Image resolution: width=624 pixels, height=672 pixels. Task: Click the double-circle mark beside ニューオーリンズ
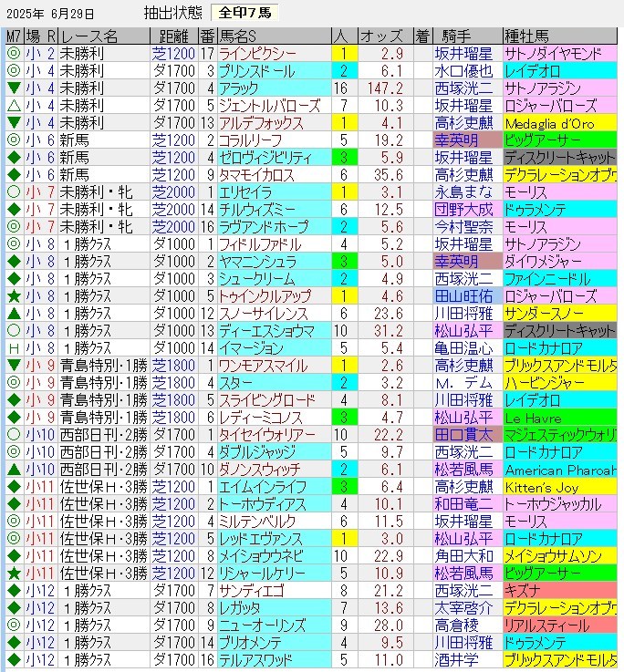click(15, 625)
